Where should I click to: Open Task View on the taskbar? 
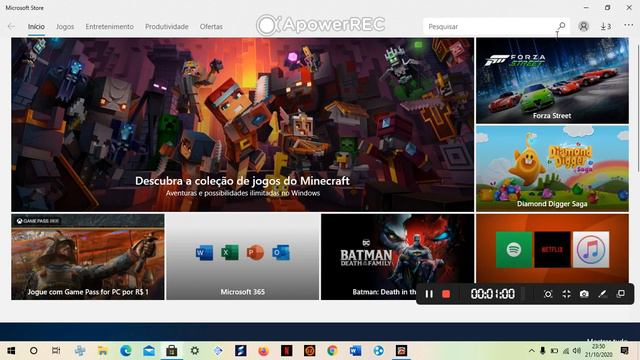(x=56, y=351)
